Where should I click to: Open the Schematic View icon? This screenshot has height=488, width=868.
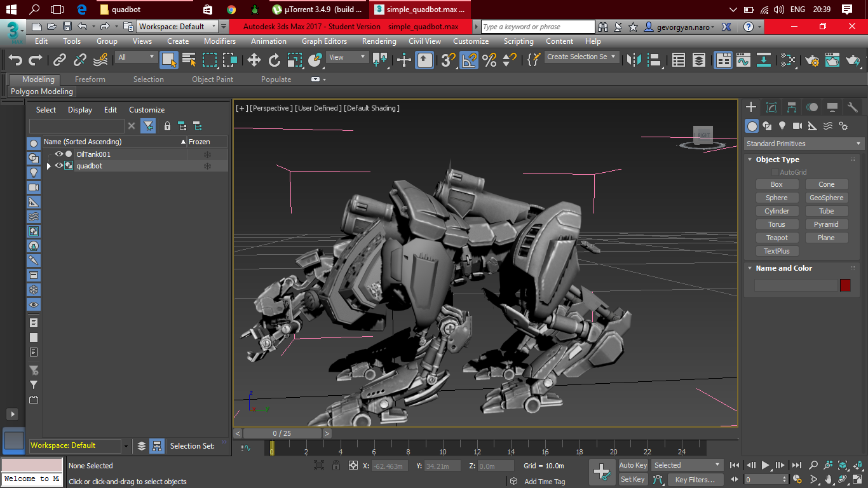(x=764, y=60)
